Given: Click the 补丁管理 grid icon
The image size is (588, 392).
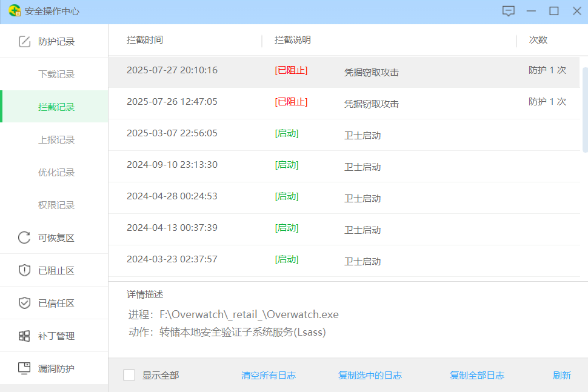Looking at the screenshot, I should (x=24, y=336).
